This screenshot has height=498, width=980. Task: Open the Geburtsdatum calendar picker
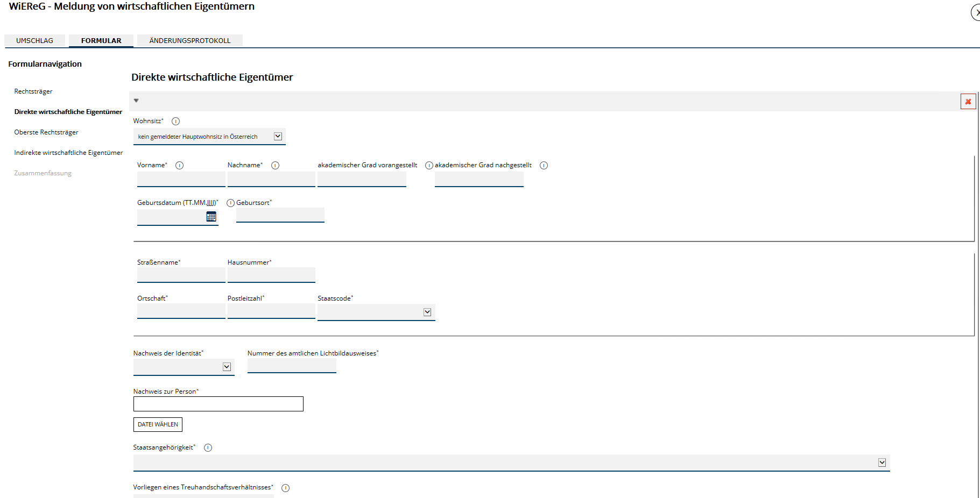(x=211, y=217)
